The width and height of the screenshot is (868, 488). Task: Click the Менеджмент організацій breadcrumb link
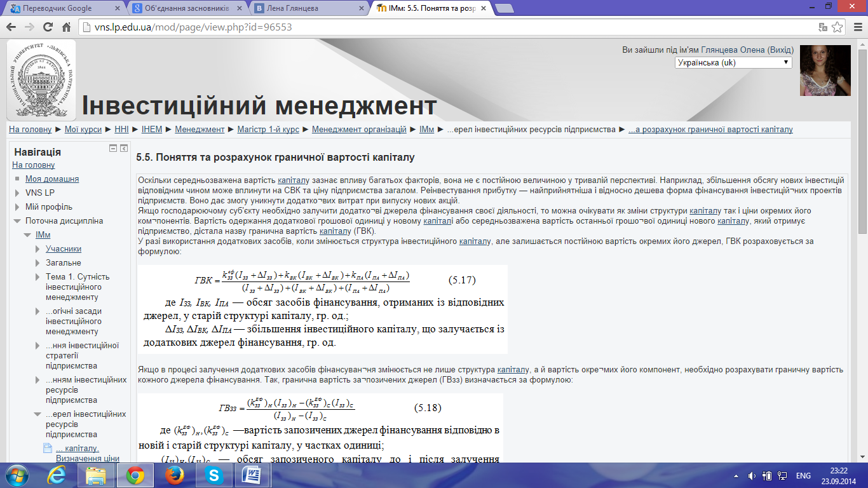tap(359, 130)
